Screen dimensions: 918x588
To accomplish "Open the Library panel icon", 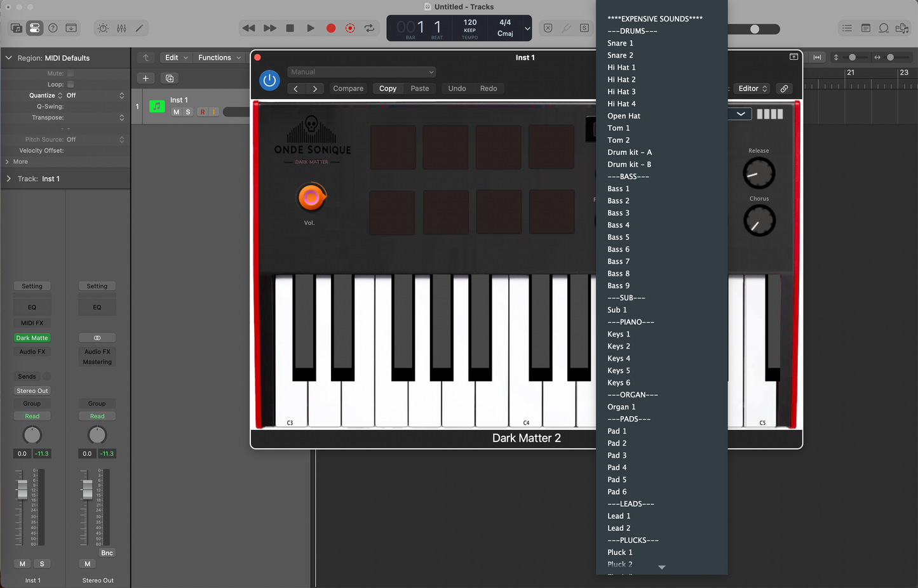I will (x=17, y=28).
